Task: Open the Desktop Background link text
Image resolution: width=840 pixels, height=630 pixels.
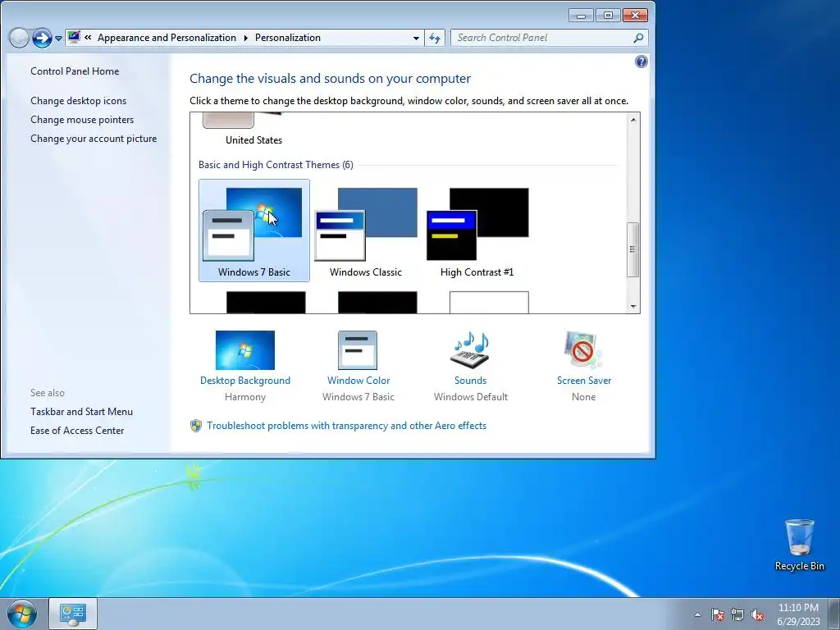Action: click(244, 381)
